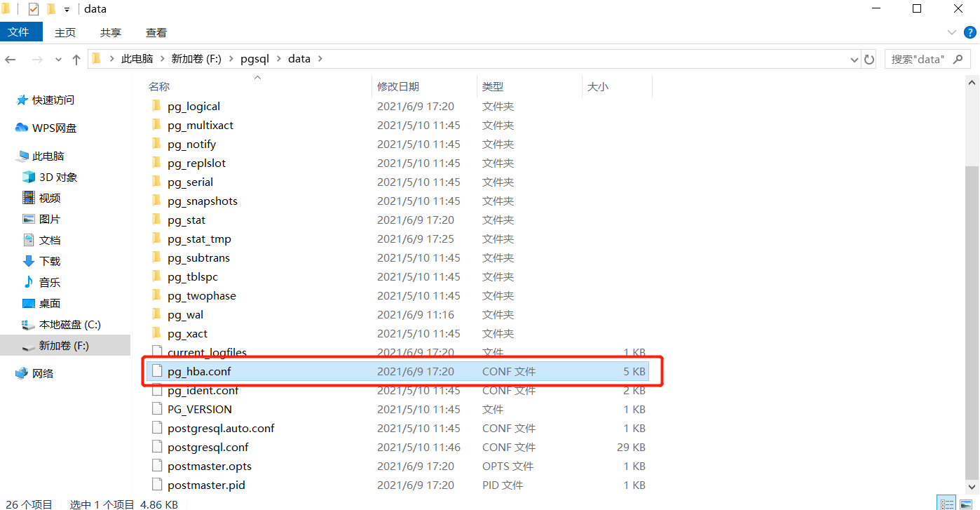Select the postgresql.auto.conf file name

(x=221, y=428)
